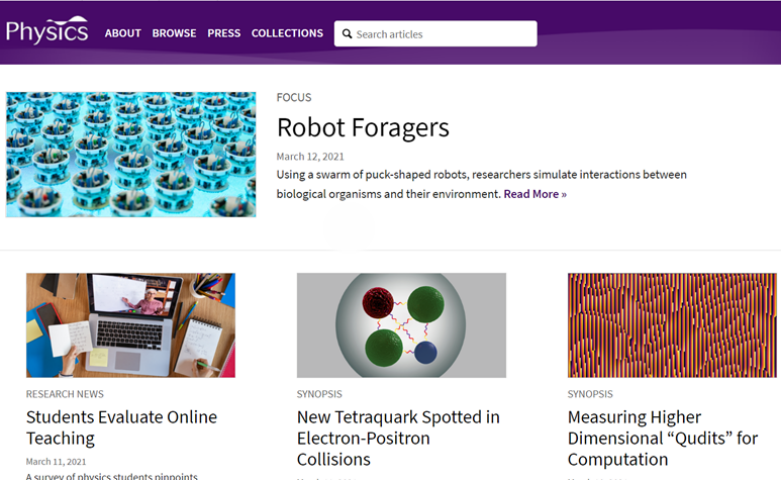Click Synopsis label above the Qudits article

pyautogui.click(x=591, y=394)
